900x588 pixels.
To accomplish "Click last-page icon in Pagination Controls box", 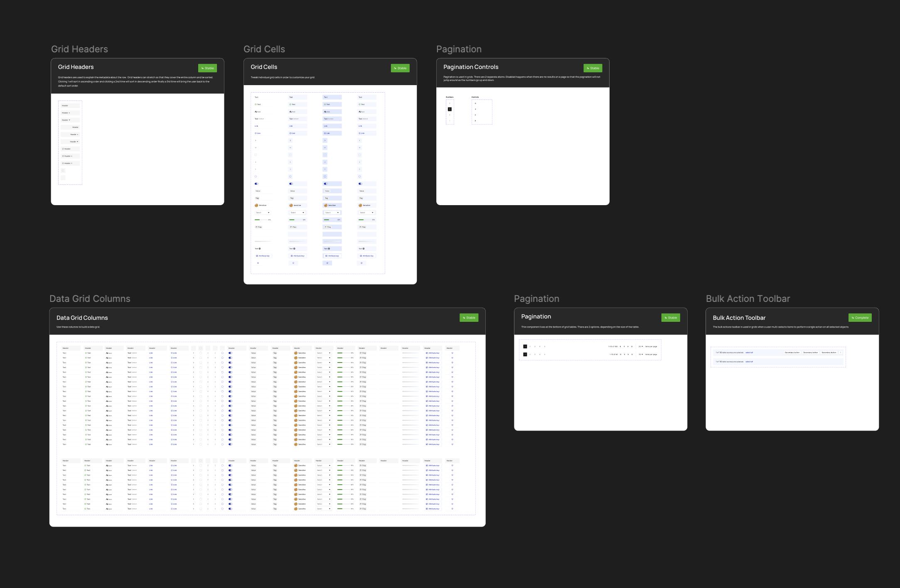I will click(x=475, y=121).
